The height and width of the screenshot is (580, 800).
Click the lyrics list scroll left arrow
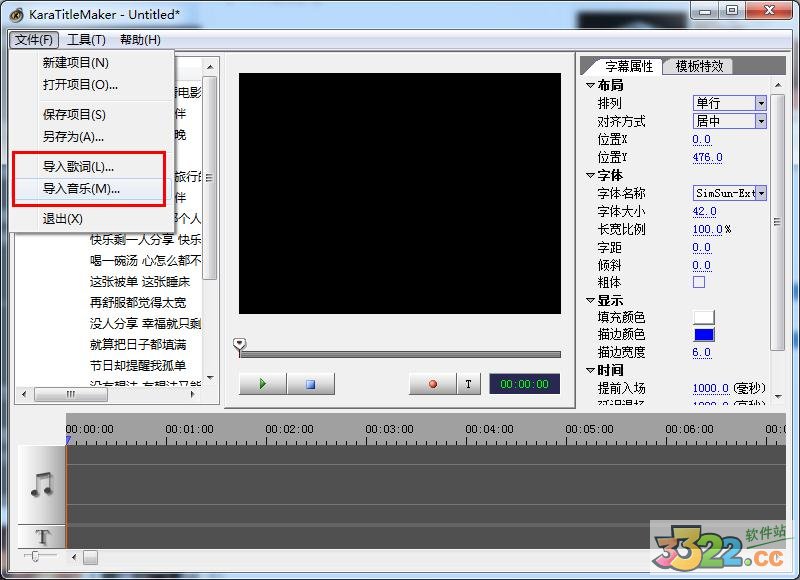click(x=24, y=394)
